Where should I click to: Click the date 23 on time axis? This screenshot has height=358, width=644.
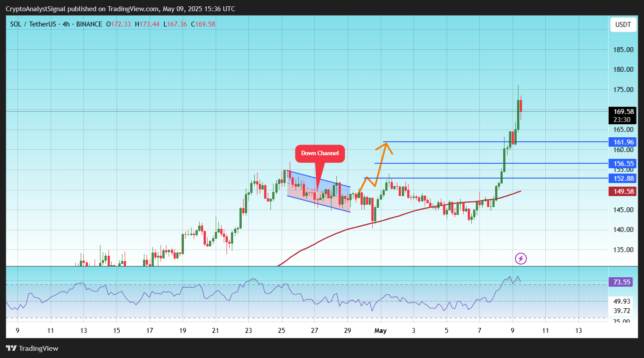(248, 331)
